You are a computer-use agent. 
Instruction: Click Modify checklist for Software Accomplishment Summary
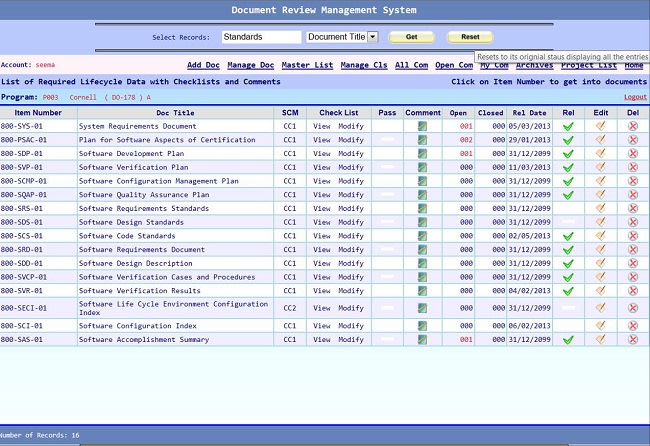click(x=351, y=339)
